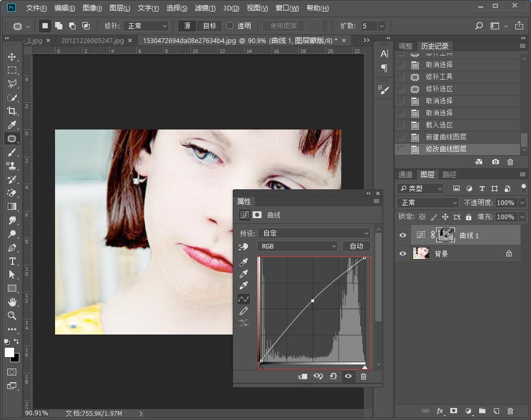The image size is (531, 420).
Task: Select the Hand tool
Action: click(x=12, y=302)
